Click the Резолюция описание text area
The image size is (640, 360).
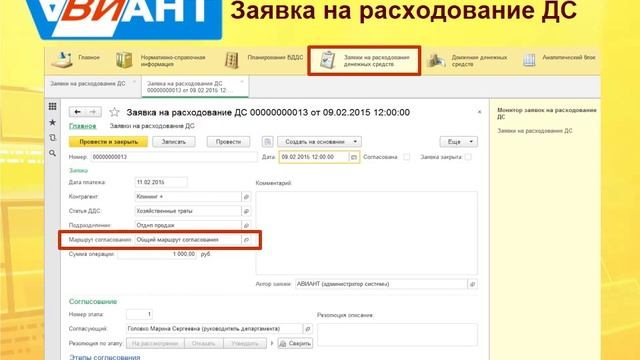[397, 335]
